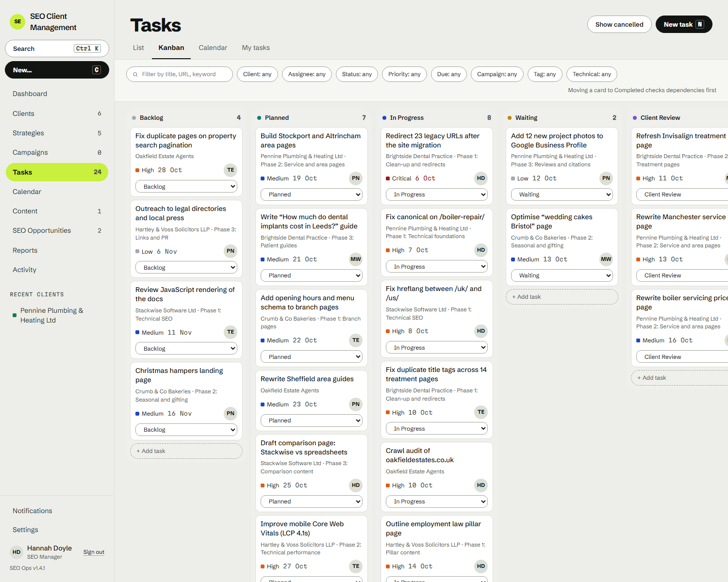Open the Assignee: any filter
The width and height of the screenshot is (728, 582).
(x=307, y=74)
